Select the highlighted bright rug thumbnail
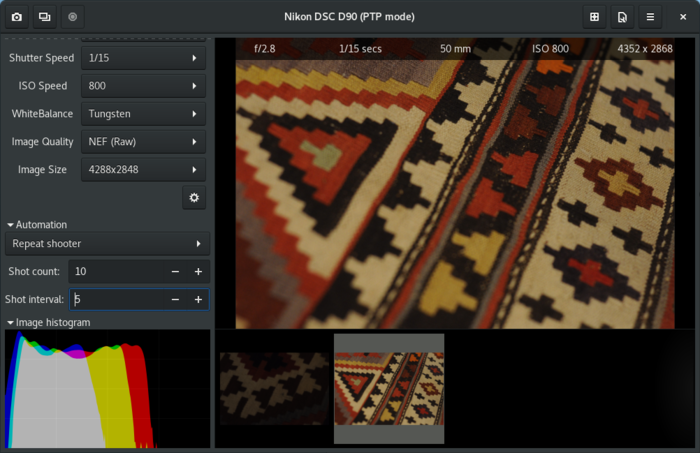This screenshot has height=453, width=700. tap(389, 389)
